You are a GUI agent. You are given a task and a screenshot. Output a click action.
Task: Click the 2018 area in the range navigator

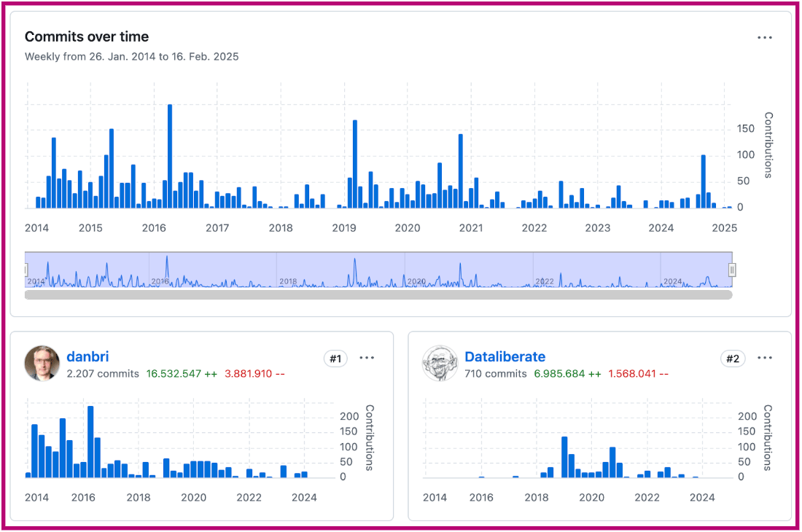click(x=288, y=281)
